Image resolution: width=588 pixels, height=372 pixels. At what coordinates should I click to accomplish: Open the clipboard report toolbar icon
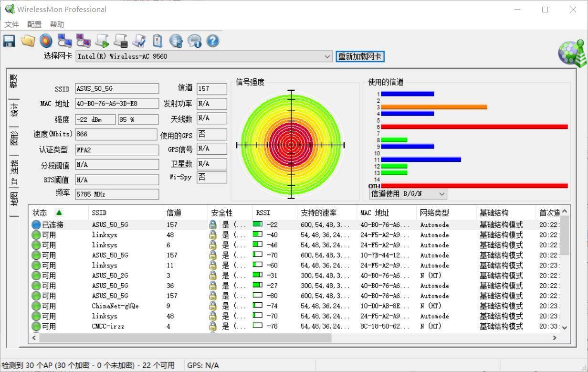click(157, 41)
